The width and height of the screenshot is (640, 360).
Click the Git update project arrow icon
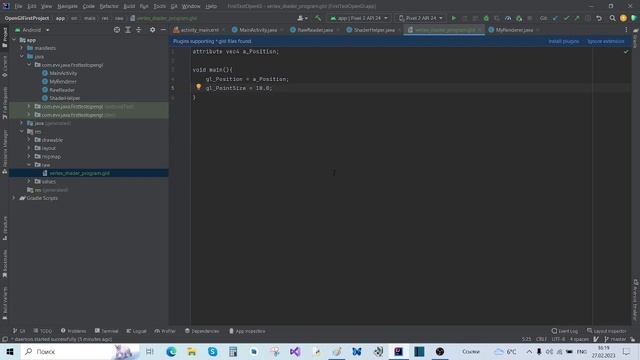tap(555, 18)
